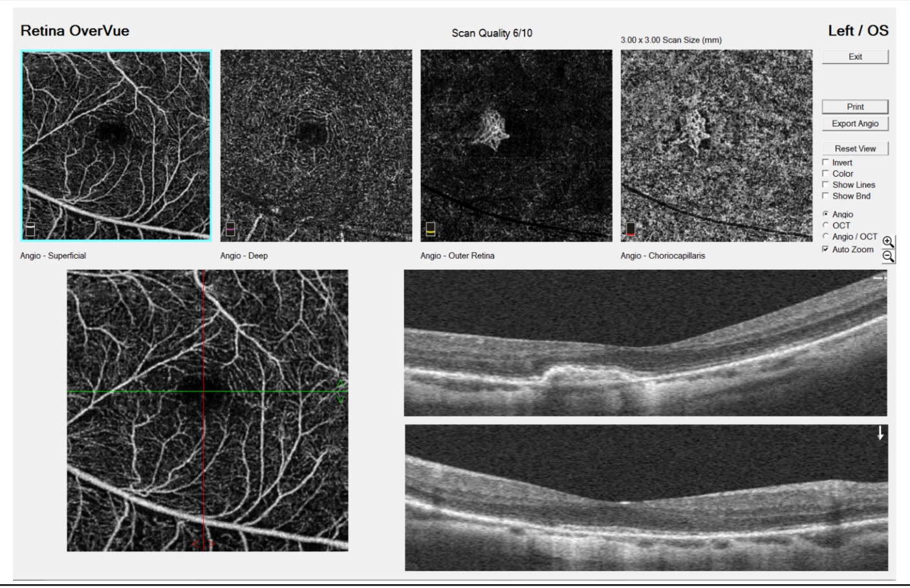Click the vertical scan direction arrow on lower B-scan

point(880,433)
